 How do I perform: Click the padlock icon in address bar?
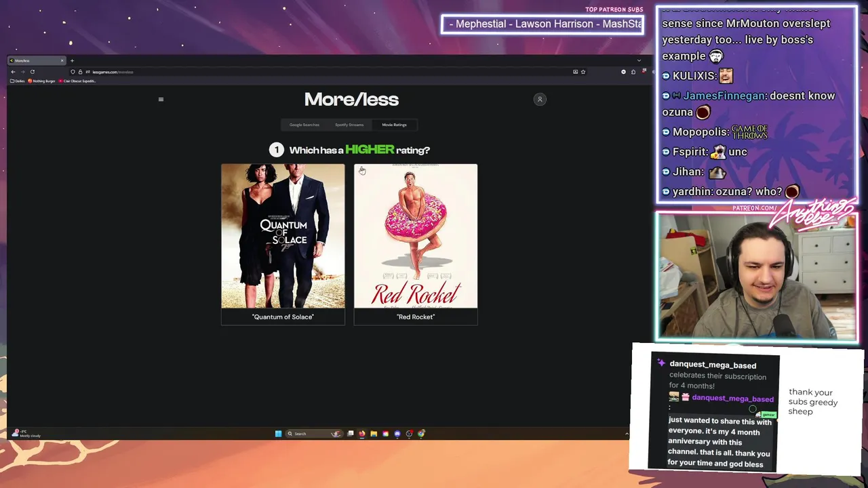(x=80, y=72)
